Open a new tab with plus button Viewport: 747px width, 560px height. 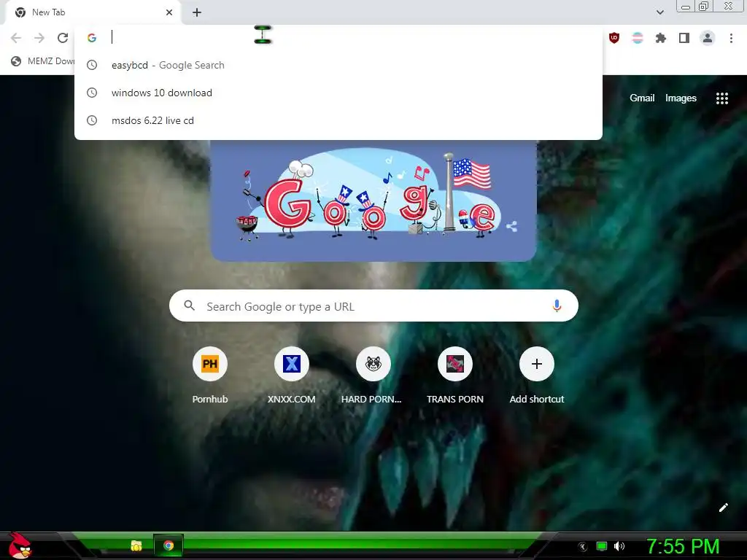[x=197, y=12]
